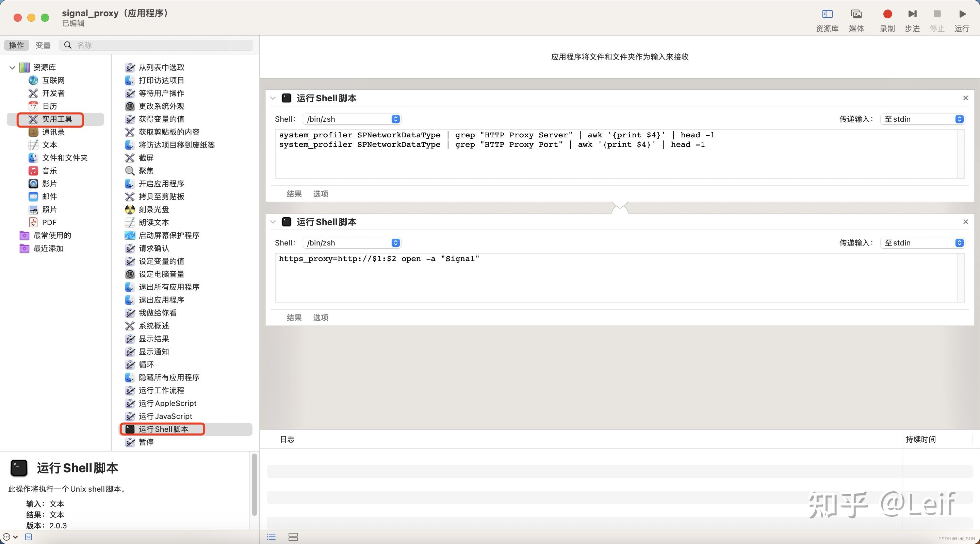Select the 运行 AppleScript action
Image resolution: width=980 pixels, height=544 pixels.
click(x=167, y=403)
